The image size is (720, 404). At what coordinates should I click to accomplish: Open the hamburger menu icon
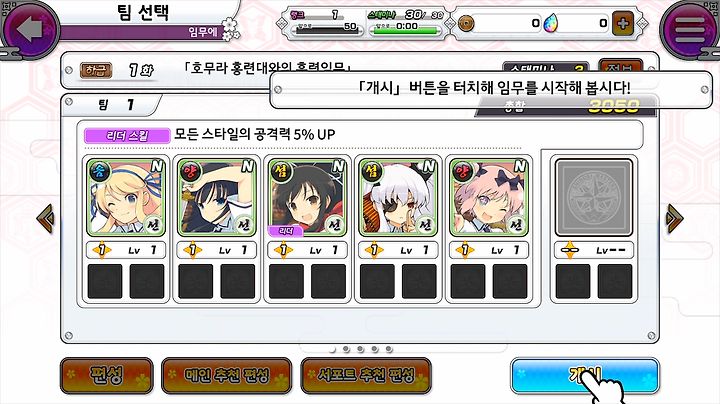point(690,29)
